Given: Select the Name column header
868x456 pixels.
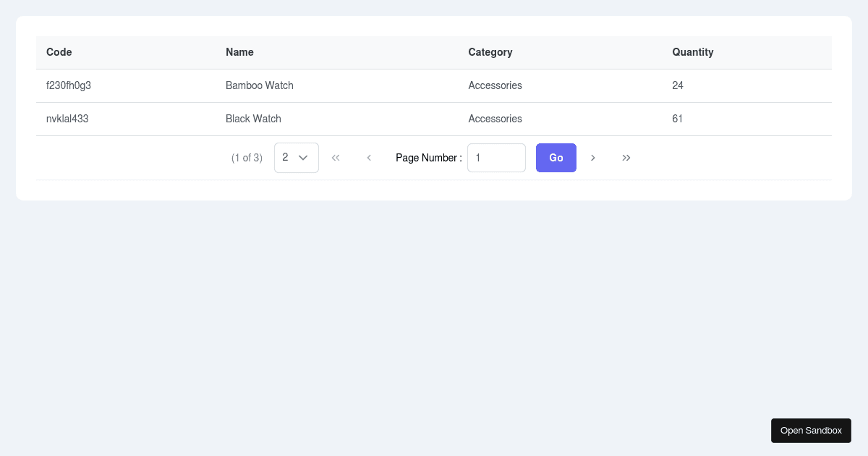Looking at the screenshot, I should click(239, 52).
